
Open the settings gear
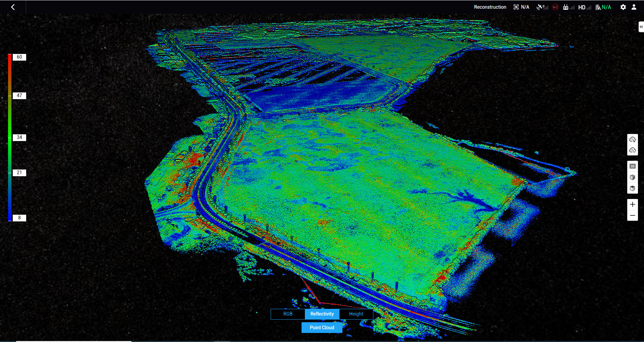click(623, 7)
